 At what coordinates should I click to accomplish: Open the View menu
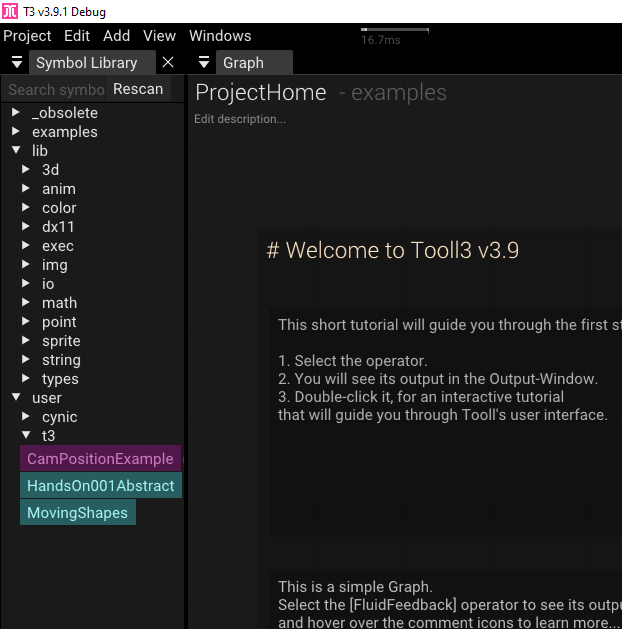[159, 36]
